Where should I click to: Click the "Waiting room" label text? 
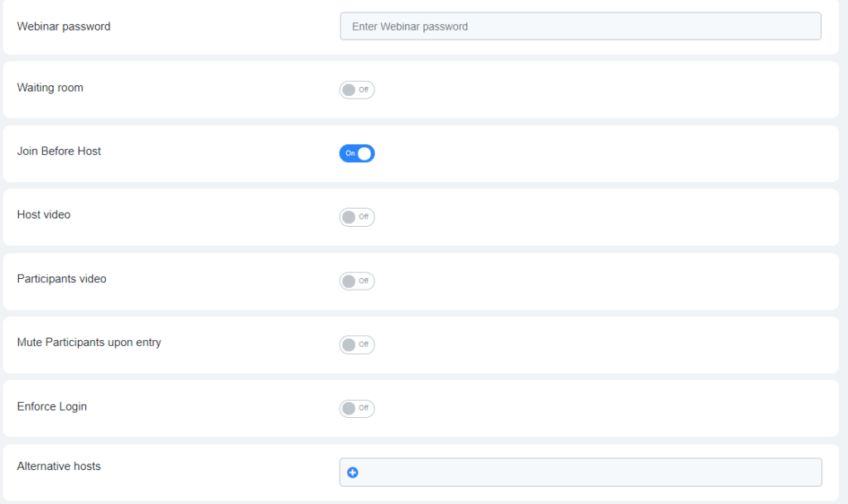click(50, 88)
